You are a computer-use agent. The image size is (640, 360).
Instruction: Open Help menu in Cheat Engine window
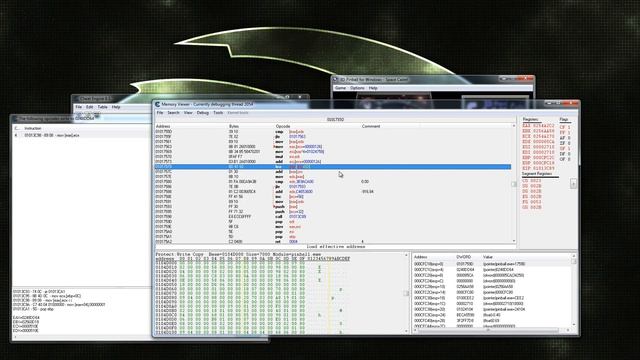(116, 107)
